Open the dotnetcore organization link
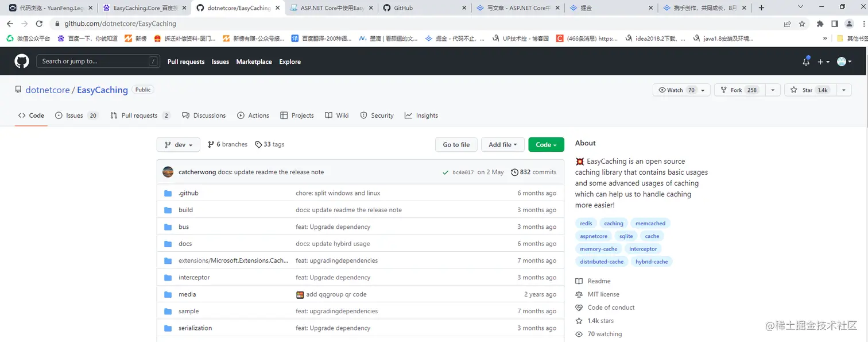The image size is (868, 342). 48,90
